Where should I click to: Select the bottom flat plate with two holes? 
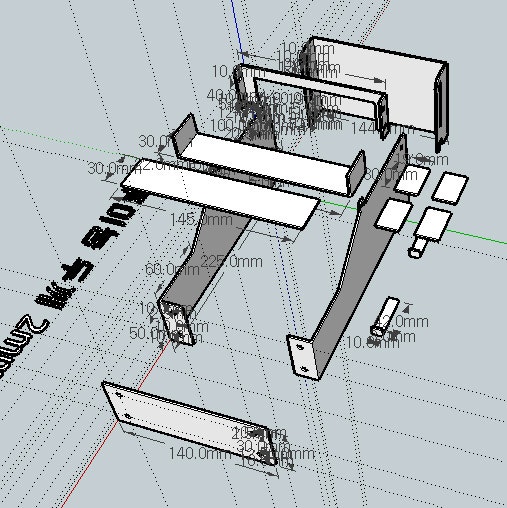pyautogui.click(x=190, y=422)
